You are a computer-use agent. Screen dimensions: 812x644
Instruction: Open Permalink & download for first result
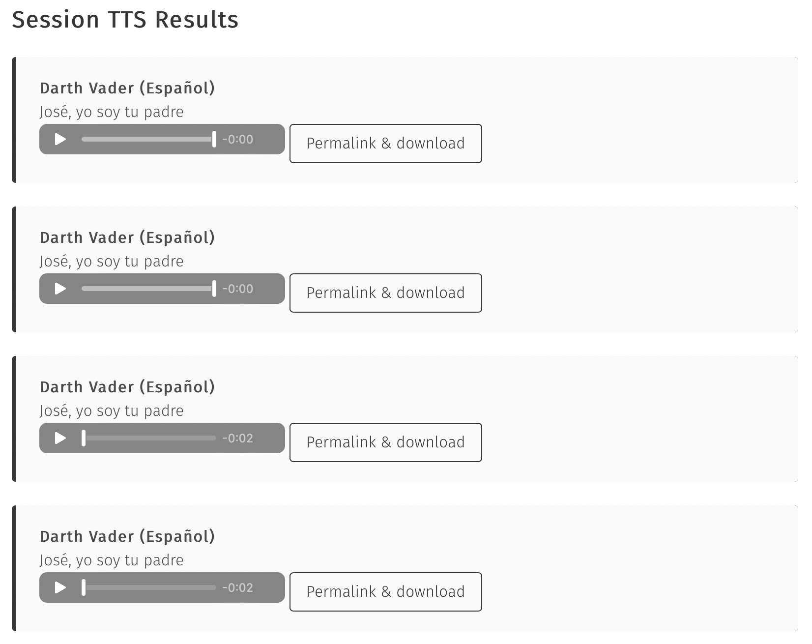385,143
